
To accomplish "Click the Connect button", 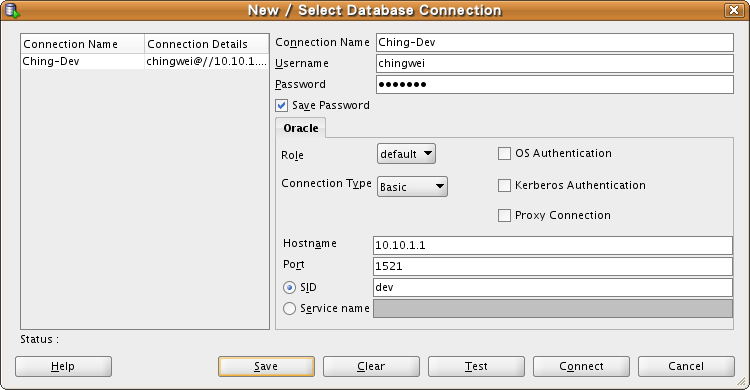I will point(581,367).
